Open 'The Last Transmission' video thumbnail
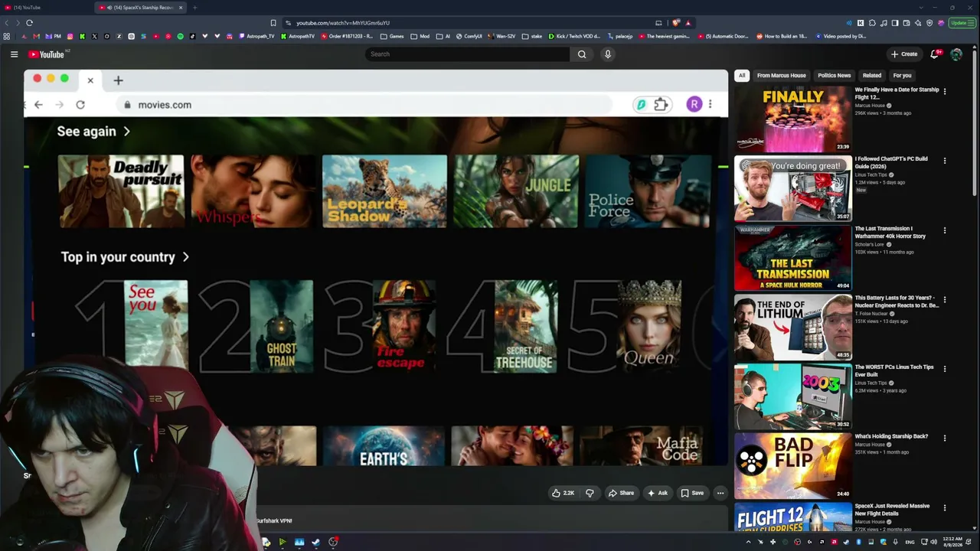This screenshot has width=980, height=551. pos(793,258)
